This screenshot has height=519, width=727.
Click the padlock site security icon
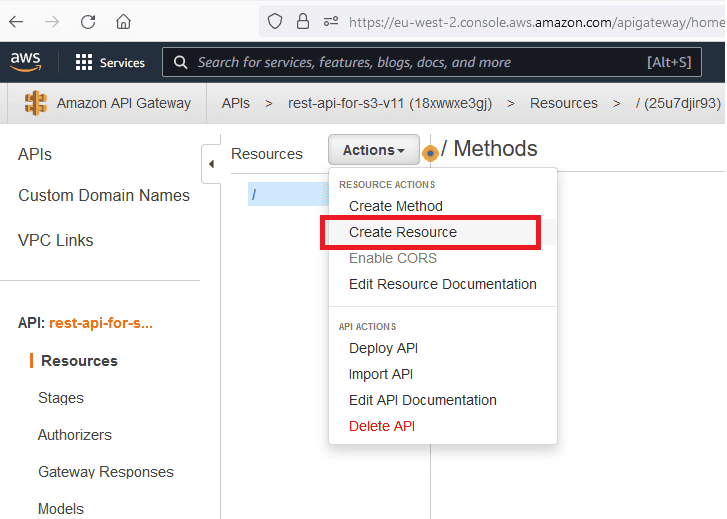tap(302, 21)
